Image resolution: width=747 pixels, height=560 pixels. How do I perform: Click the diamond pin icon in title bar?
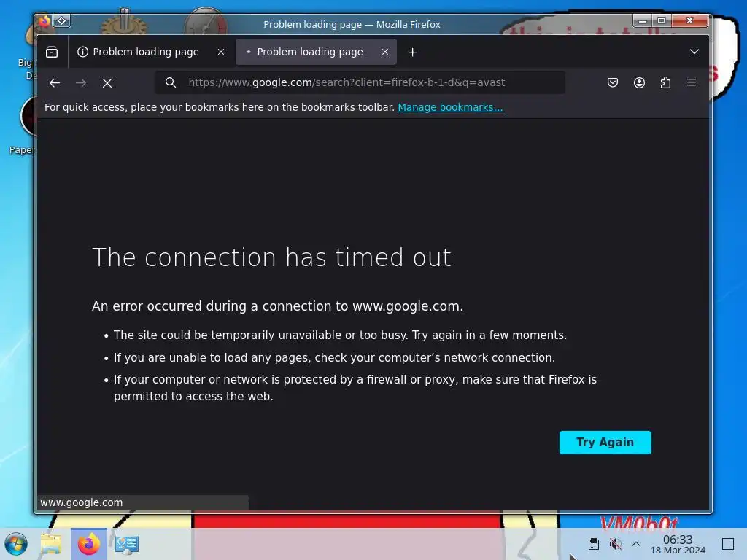pyautogui.click(x=62, y=20)
